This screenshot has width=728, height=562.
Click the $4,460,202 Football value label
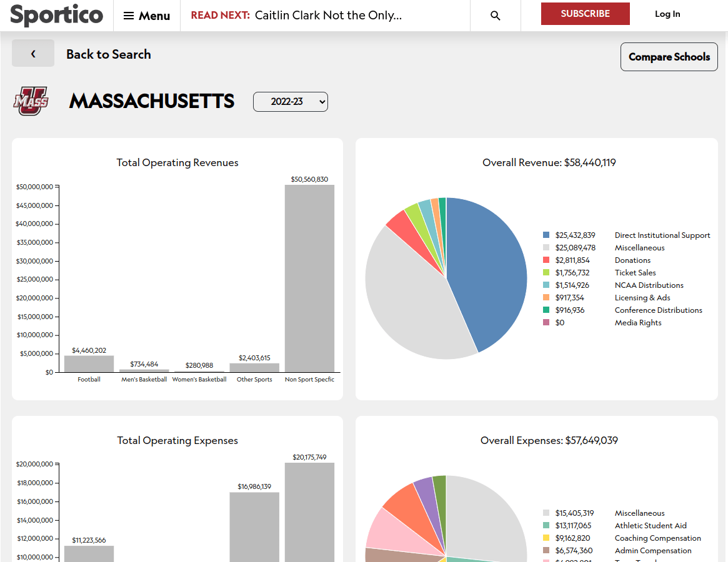pyautogui.click(x=89, y=350)
